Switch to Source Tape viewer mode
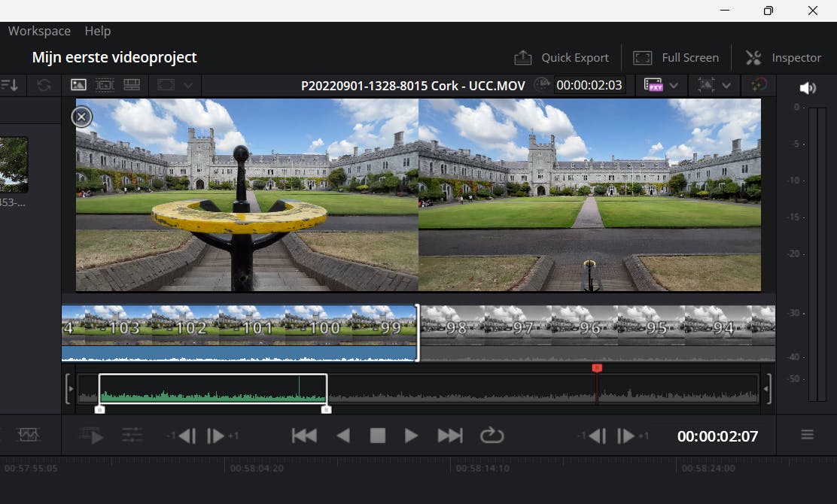The image size is (837, 504). point(105,85)
